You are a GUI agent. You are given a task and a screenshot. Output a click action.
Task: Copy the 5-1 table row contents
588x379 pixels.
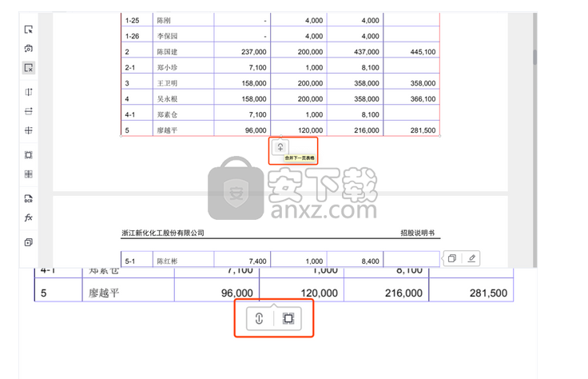[452, 258]
